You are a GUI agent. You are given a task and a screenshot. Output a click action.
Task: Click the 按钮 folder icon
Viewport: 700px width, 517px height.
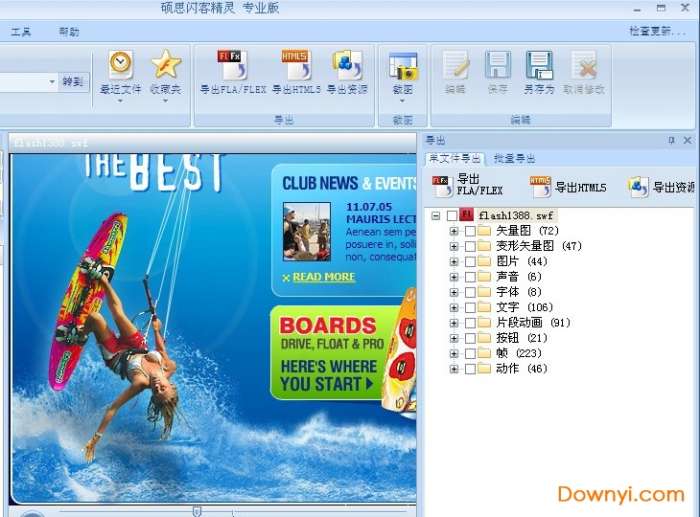tap(484, 338)
